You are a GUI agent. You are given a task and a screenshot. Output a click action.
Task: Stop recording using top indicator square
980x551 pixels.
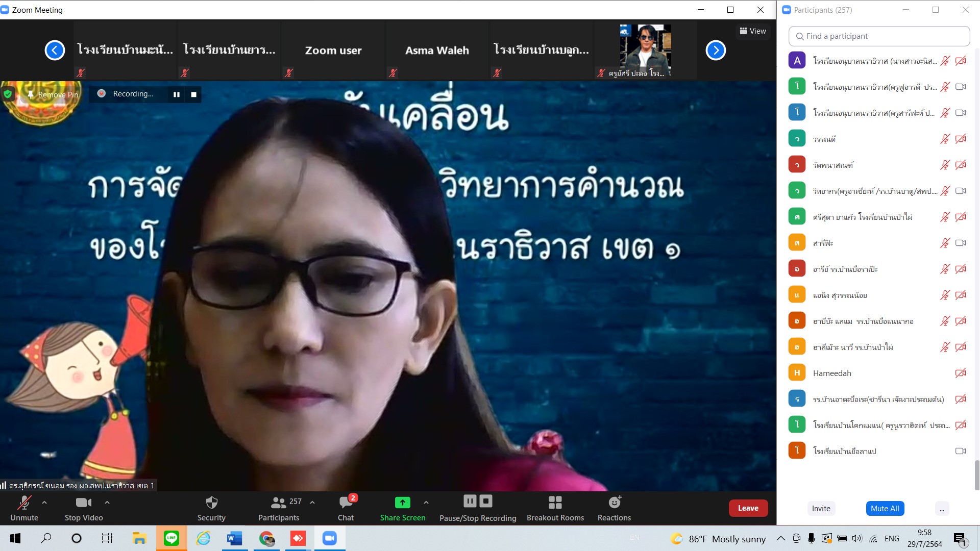[193, 94]
